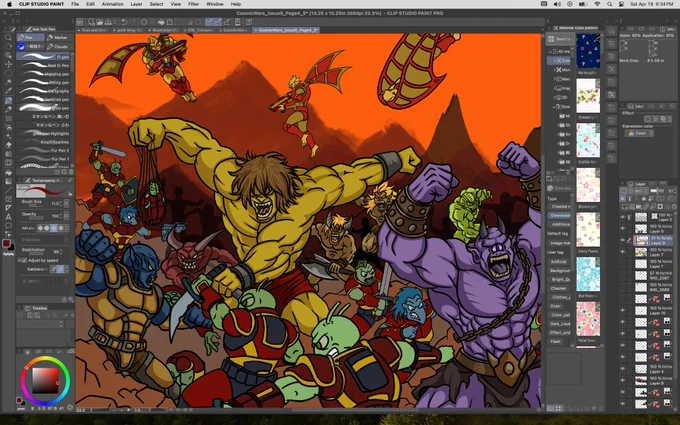Hide the Layer 6 visibility eye
The height and width of the screenshot is (425, 680).
click(x=623, y=228)
